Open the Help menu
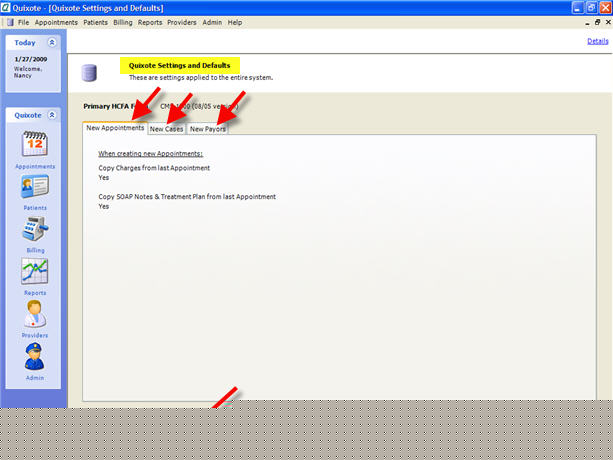 235,22
